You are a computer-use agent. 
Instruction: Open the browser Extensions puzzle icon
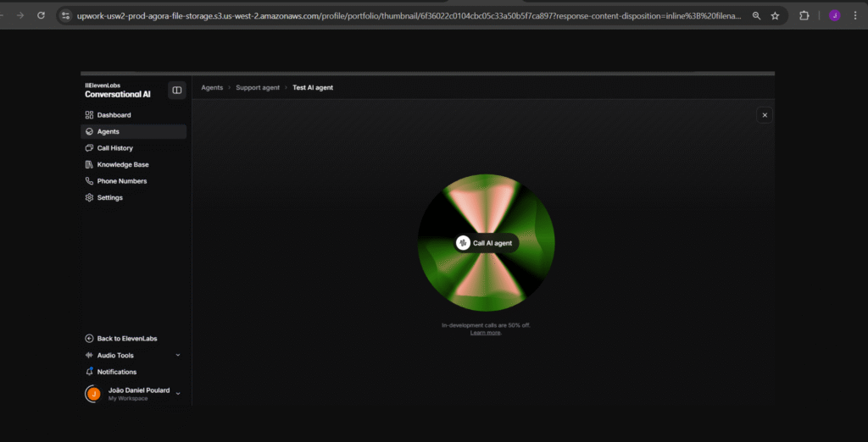tap(804, 15)
